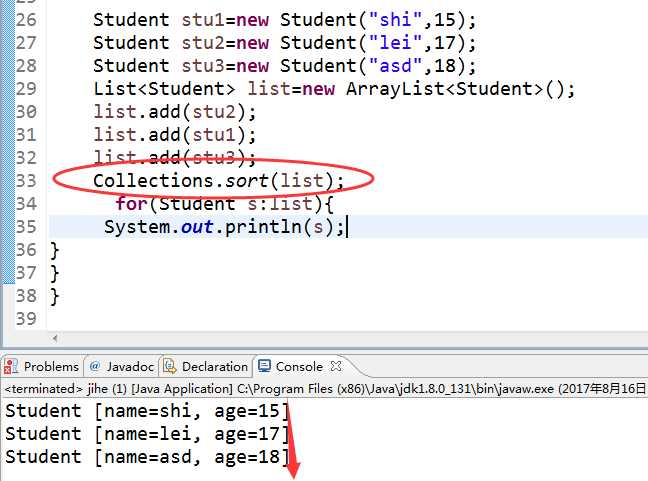Click the System.out.println(s) statement
This screenshot has height=481, width=648.
pyautogui.click(x=224, y=227)
